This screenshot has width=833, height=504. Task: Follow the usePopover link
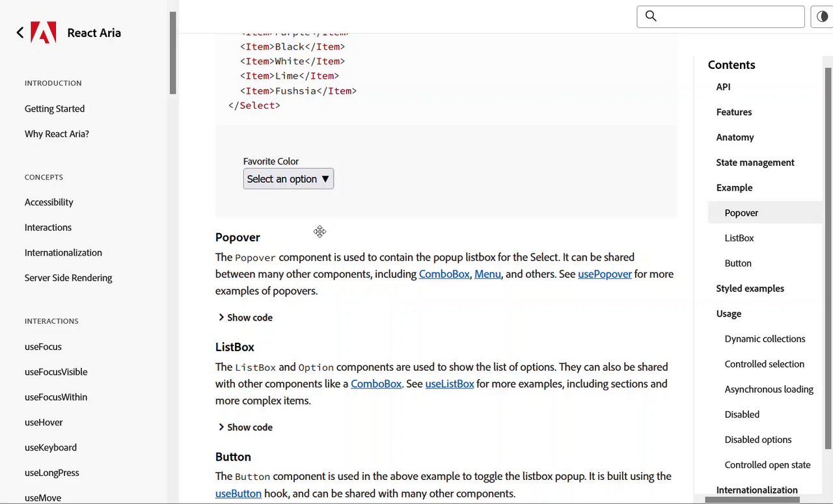coord(605,274)
